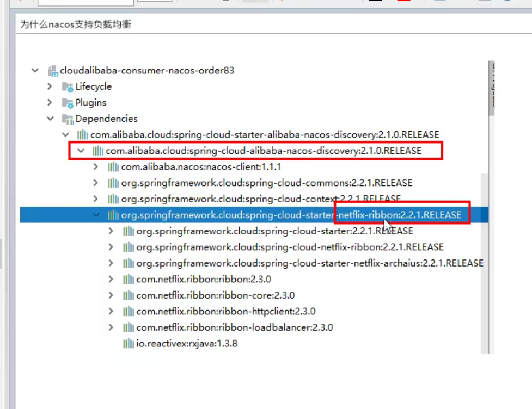Collapse spring-cloud-alibaba-nacos-discovery:2.1.0.RELEASE node

point(81,151)
